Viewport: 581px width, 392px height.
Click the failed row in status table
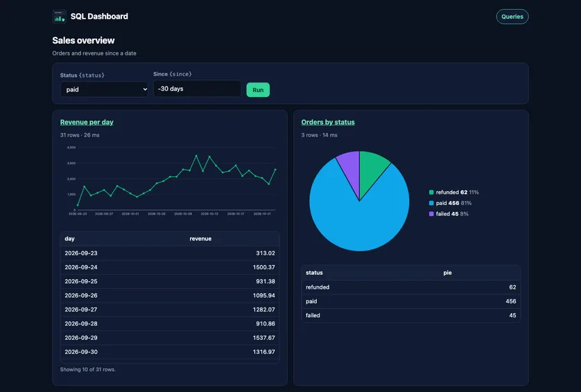(411, 315)
